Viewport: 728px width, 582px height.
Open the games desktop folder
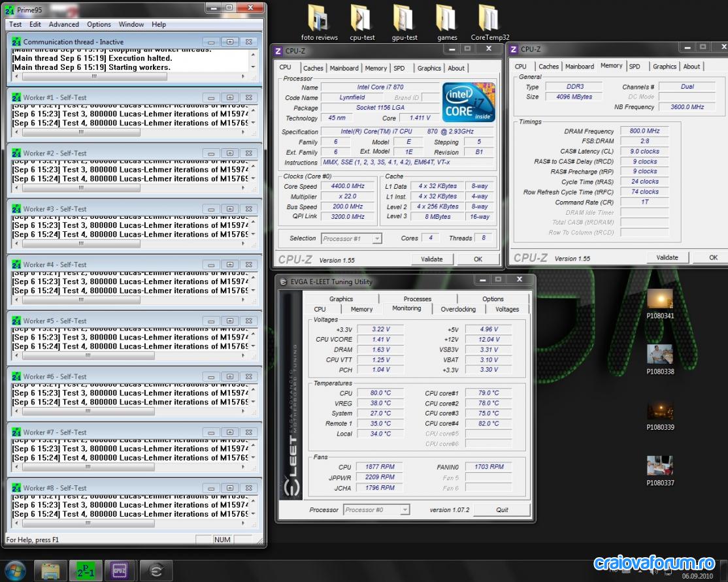pyautogui.click(x=446, y=23)
